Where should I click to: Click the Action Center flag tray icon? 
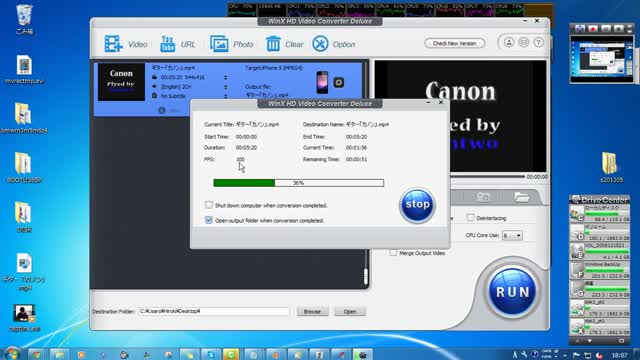[x=576, y=355]
